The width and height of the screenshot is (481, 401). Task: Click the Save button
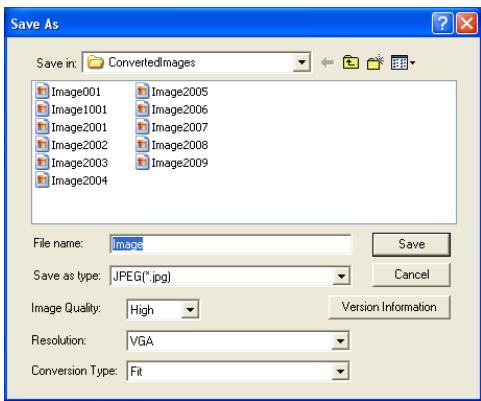(411, 244)
